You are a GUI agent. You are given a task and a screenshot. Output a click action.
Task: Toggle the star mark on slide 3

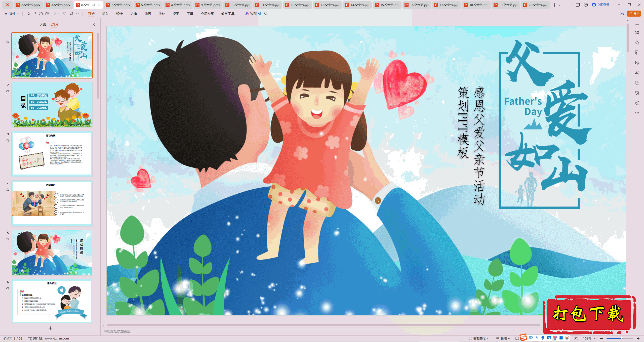(8, 140)
